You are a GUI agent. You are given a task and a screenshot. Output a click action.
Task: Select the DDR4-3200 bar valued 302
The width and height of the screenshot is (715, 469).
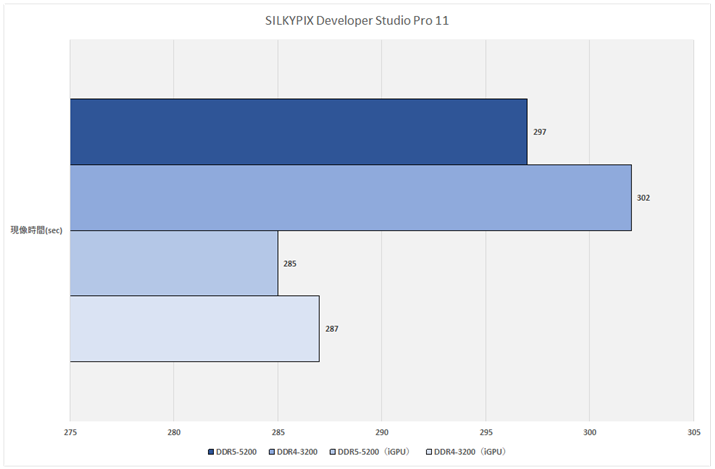tap(351, 197)
